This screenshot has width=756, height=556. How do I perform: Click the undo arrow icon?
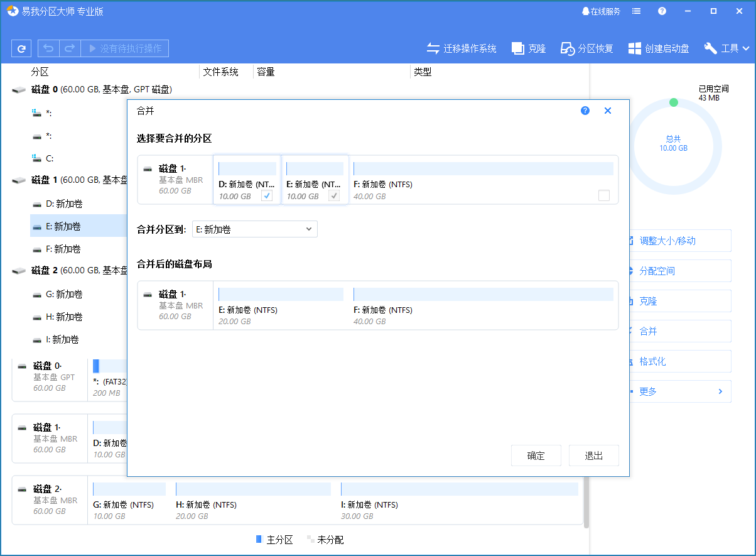click(x=49, y=48)
